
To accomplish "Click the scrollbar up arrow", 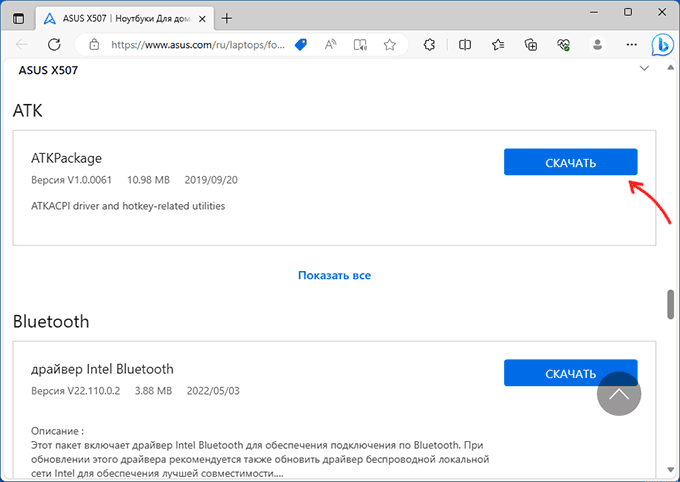I will point(670,68).
